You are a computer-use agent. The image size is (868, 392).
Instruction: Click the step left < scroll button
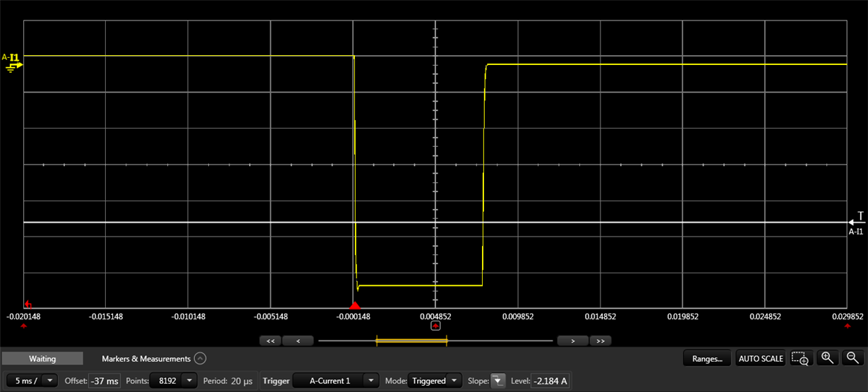(298, 340)
